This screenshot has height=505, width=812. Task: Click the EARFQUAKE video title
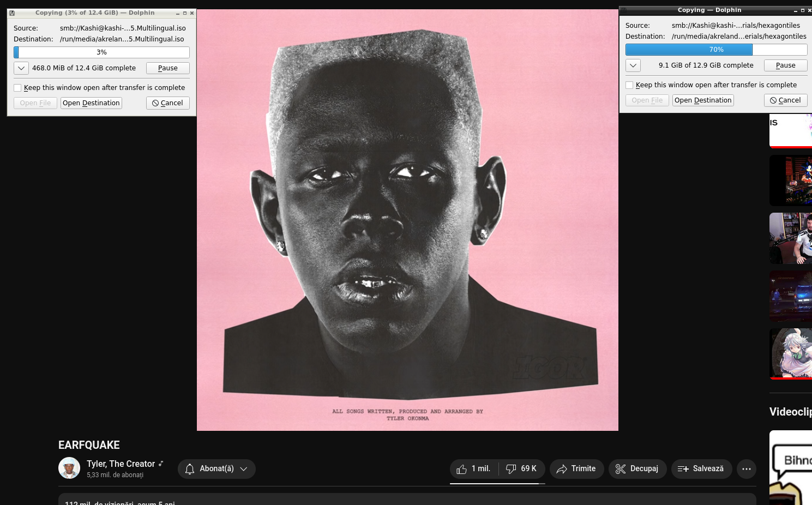[x=89, y=445]
